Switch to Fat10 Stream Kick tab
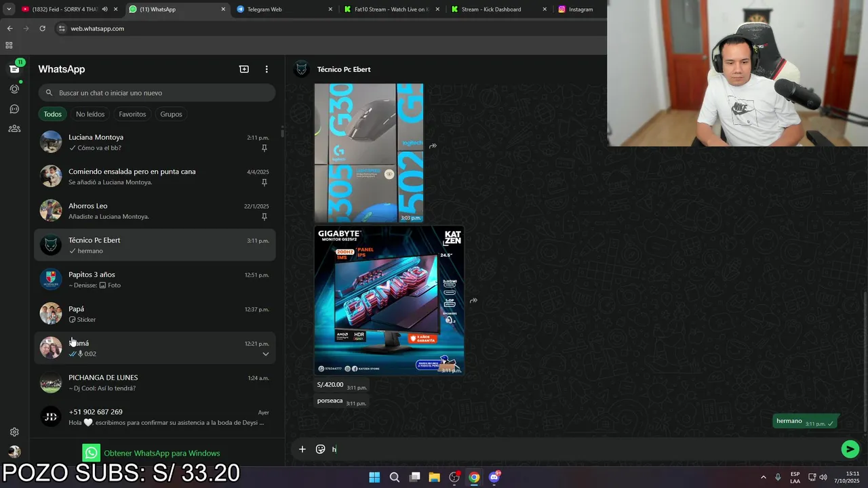 coord(391,9)
